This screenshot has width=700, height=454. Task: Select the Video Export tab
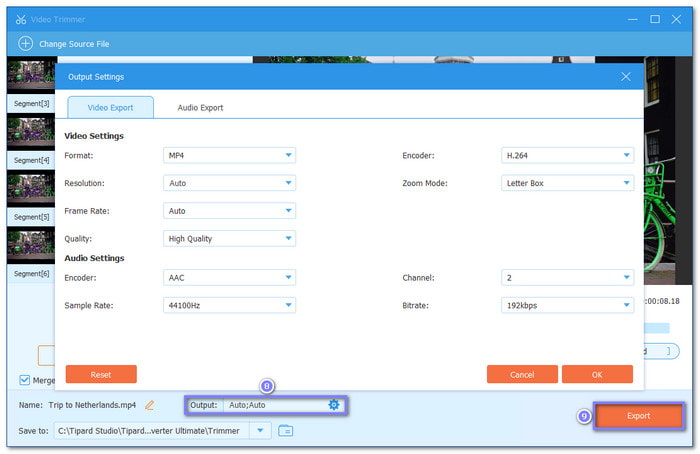tap(110, 108)
